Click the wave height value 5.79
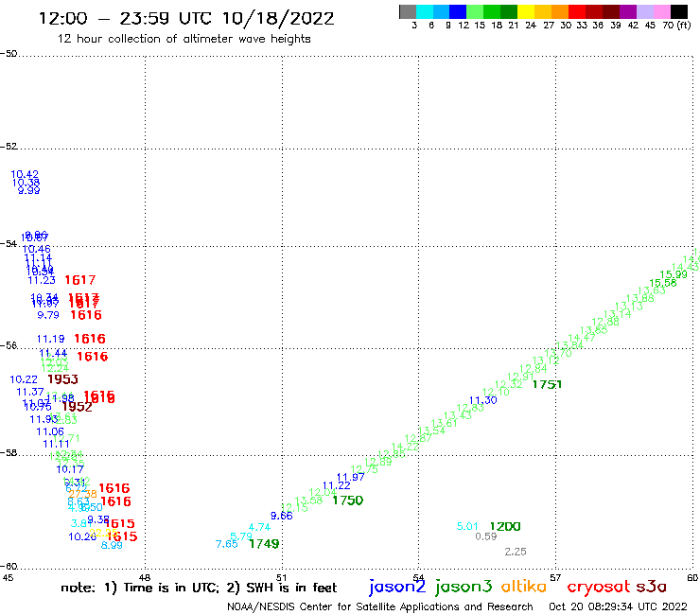This screenshot has width=700, height=615. coord(241,536)
